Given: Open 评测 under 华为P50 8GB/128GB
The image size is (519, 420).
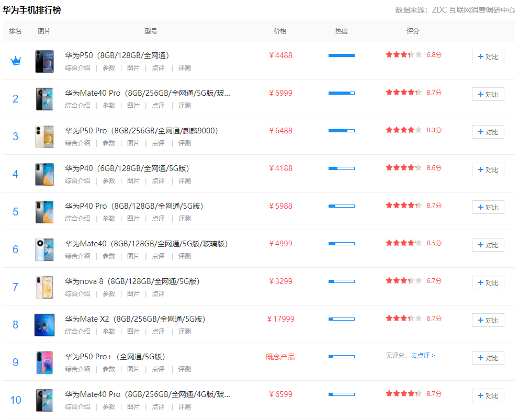Looking at the screenshot, I should (184, 68).
